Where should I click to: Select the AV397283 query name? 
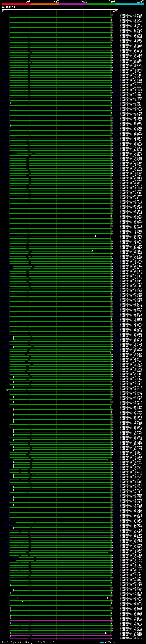coord(8,7)
